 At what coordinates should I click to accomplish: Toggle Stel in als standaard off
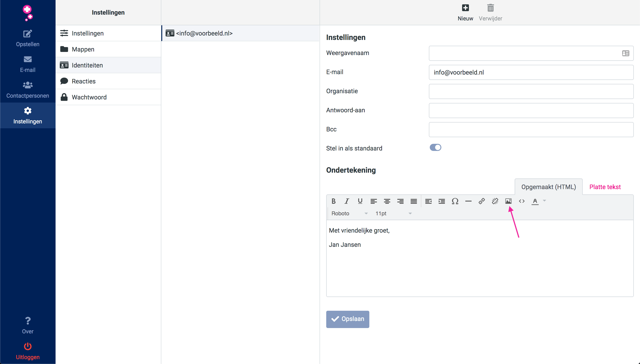tap(435, 148)
